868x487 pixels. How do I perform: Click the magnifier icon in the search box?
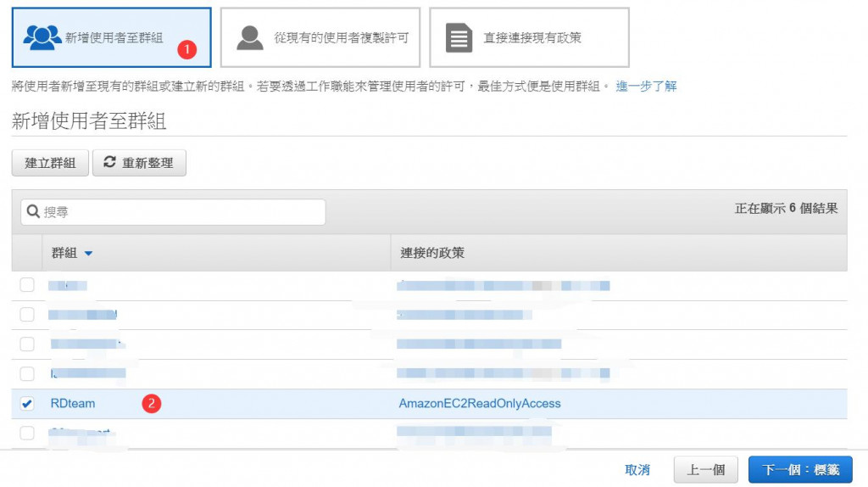(33, 211)
